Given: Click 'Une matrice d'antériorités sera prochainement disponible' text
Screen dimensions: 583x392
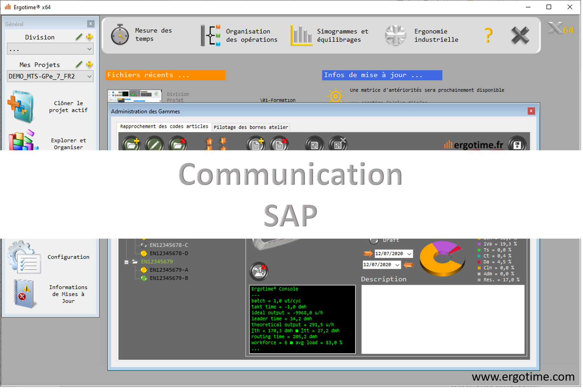Looking at the screenshot, I should coord(427,90).
